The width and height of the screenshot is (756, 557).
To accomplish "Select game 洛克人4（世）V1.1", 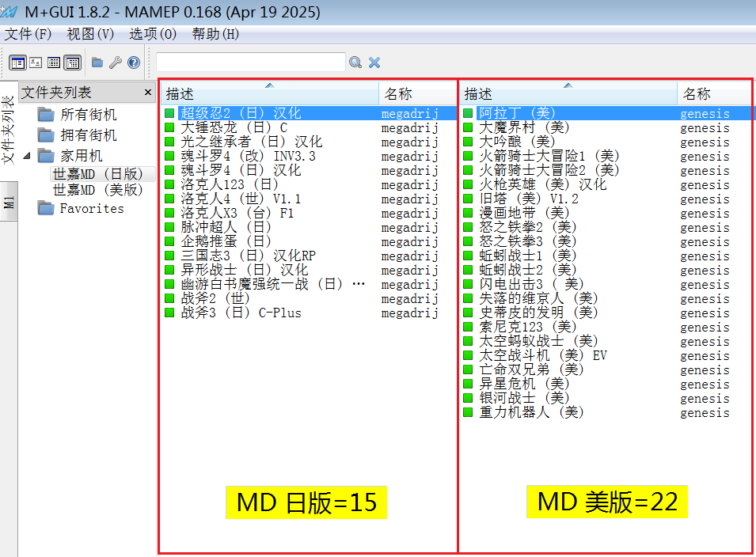I will (x=241, y=199).
